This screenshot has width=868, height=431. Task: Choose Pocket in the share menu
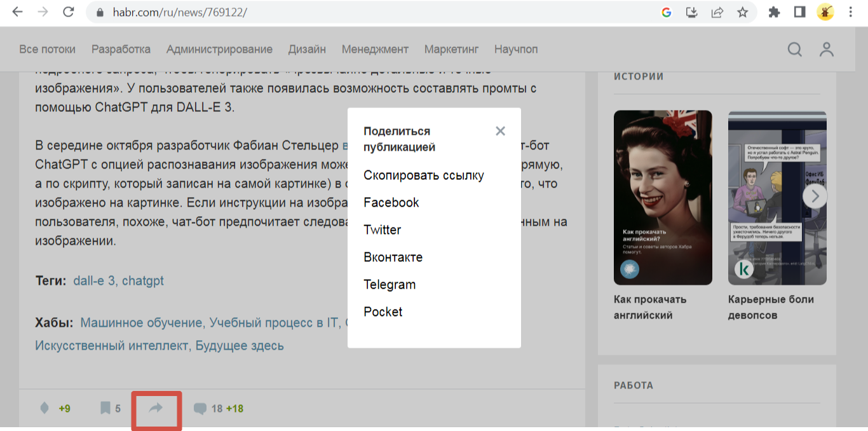(x=383, y=312)
